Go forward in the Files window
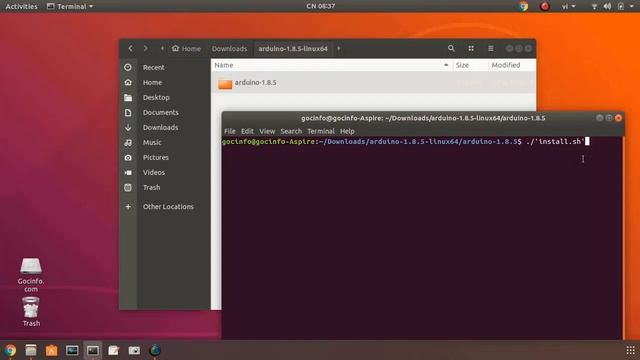This screenshot has height=360, width=640. click(x=145, y=49)
